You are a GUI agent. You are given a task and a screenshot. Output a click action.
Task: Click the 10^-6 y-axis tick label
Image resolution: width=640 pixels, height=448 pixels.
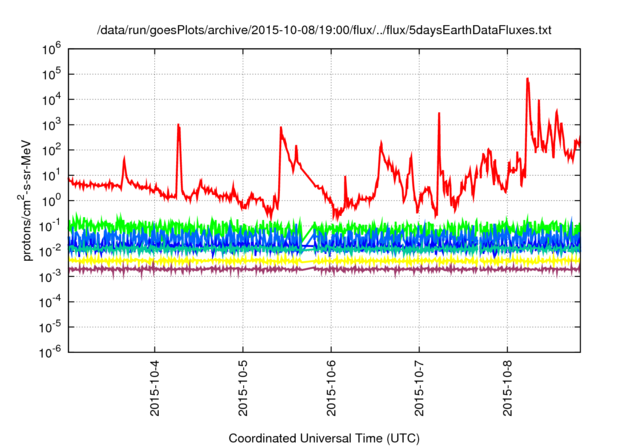50,353
